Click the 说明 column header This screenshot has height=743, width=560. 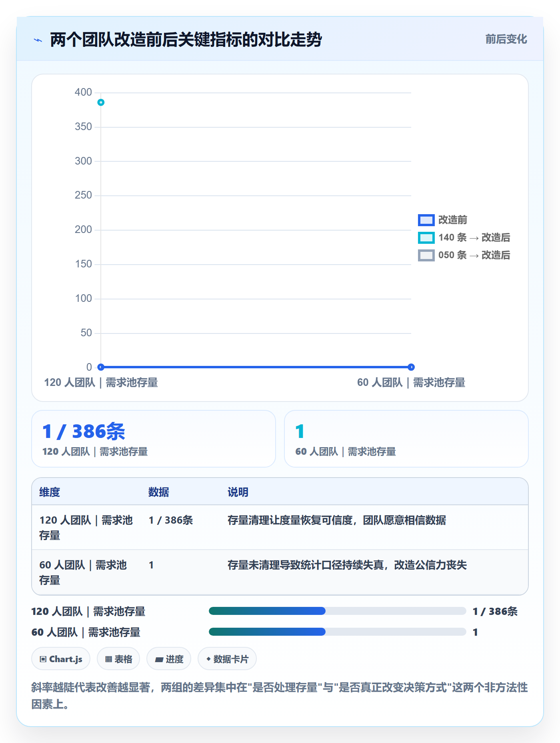click(x=238, y=492)
